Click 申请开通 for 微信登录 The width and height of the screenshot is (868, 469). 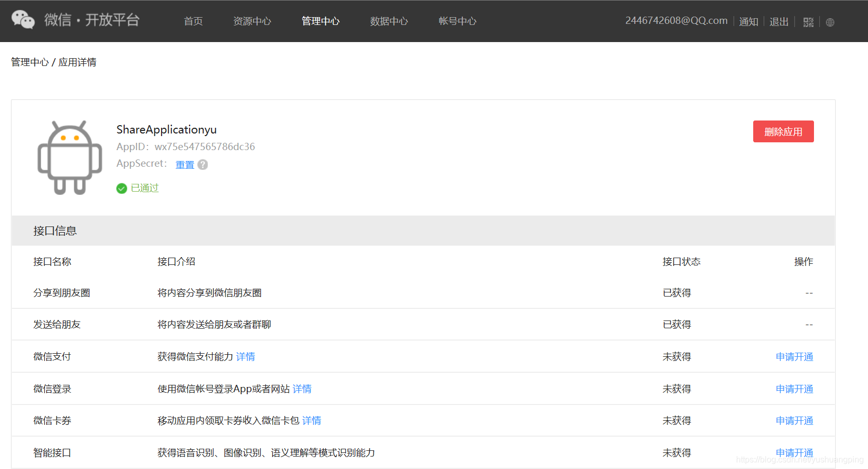click(x=794, y=389)
